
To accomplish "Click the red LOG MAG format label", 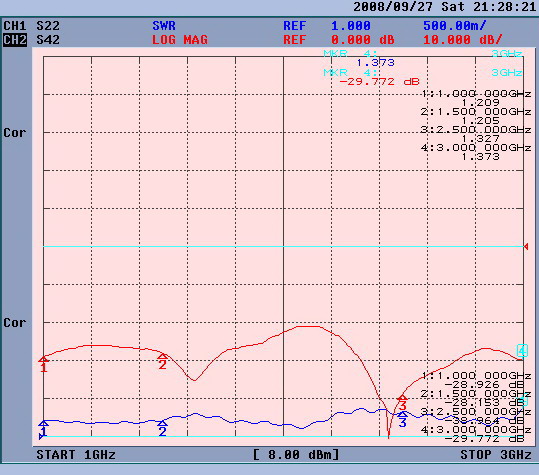I will [180, 40].
